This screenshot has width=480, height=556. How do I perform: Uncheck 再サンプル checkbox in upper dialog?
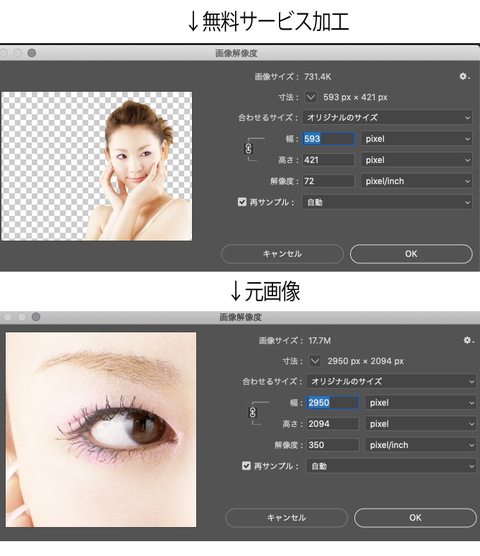click(242, 202)
